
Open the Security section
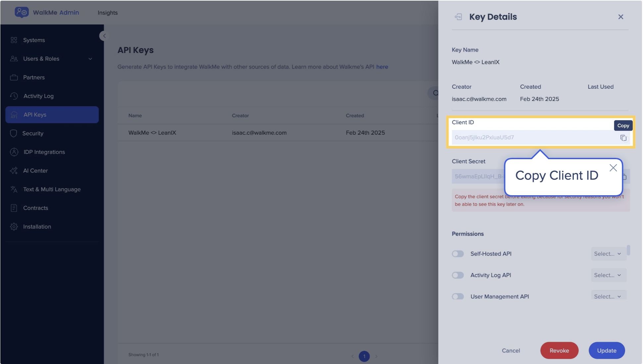pos(52,133)
